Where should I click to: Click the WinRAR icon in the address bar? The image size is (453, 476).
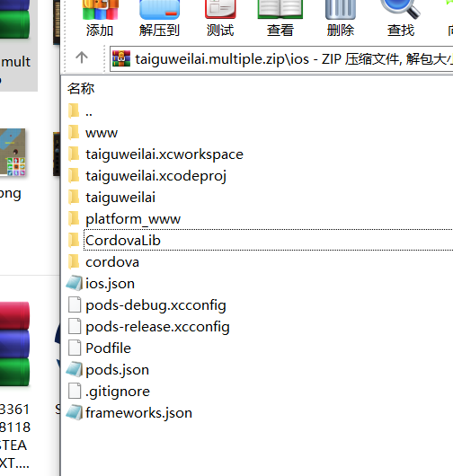click(x=121, y=58)
